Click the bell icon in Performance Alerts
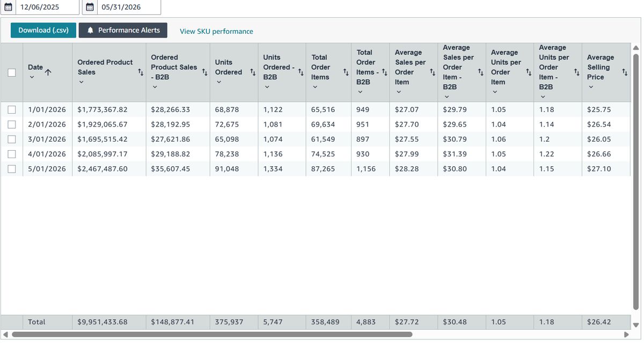This screenshot has width=644, height=349. coord(91,30)
